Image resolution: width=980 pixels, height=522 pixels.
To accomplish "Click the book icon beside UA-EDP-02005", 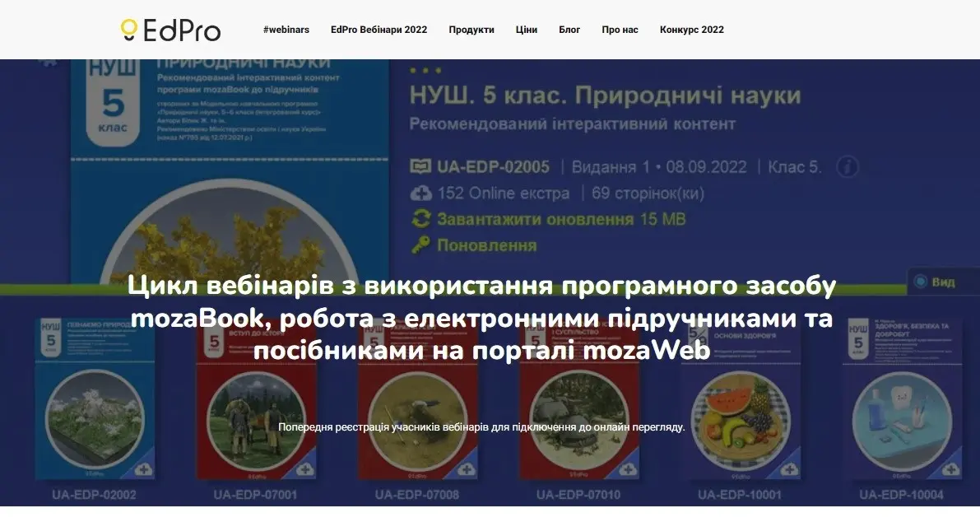I will pyautogui.click(x=420, y=166).
